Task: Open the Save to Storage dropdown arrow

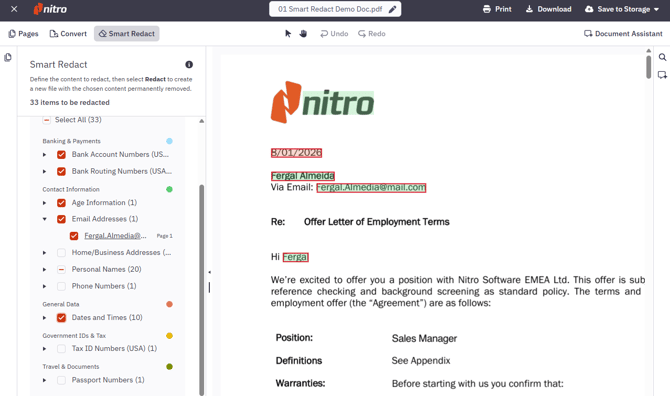Action: point(656,9)
